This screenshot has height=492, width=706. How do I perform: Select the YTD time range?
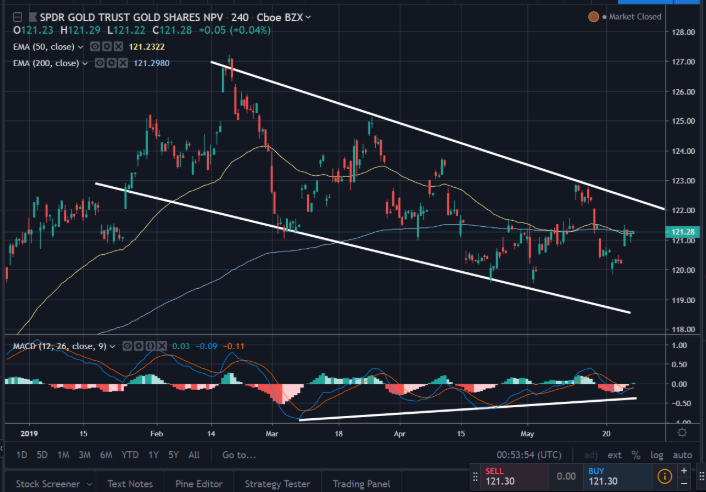pos(129,455)
